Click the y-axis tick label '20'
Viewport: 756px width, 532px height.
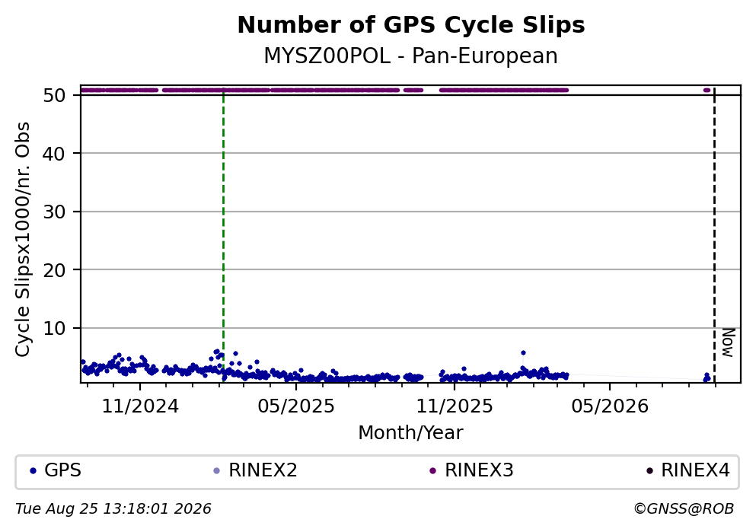coord(54,270)
